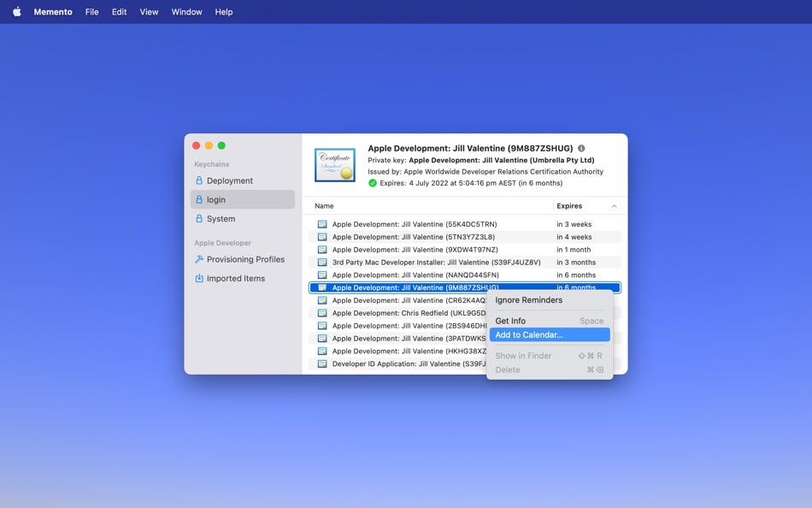Screen dimensions: 812x508
Task: Click certificate icon on Developer ID Application row
Action: coord(322,363)
